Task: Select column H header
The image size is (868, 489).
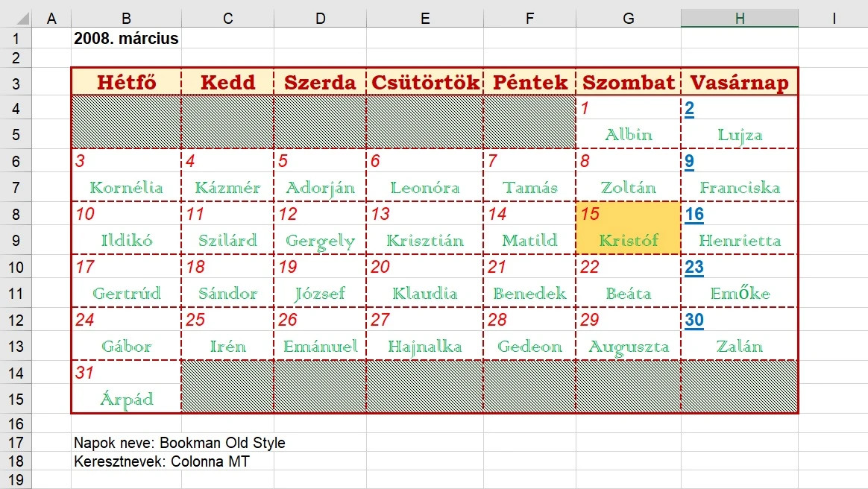Action: click(739, 19)
